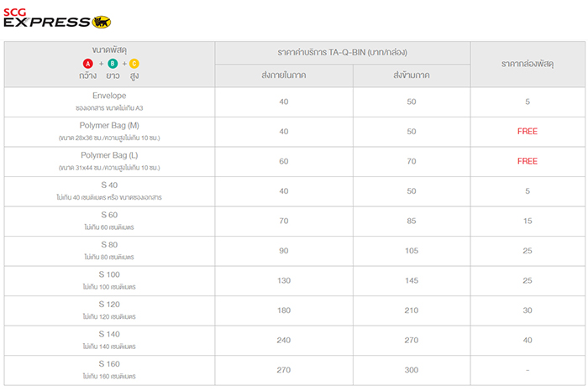The width and height of the screenshot is (588, 391).
Task: Click the S 60 size label
Action: click(109, 215)
